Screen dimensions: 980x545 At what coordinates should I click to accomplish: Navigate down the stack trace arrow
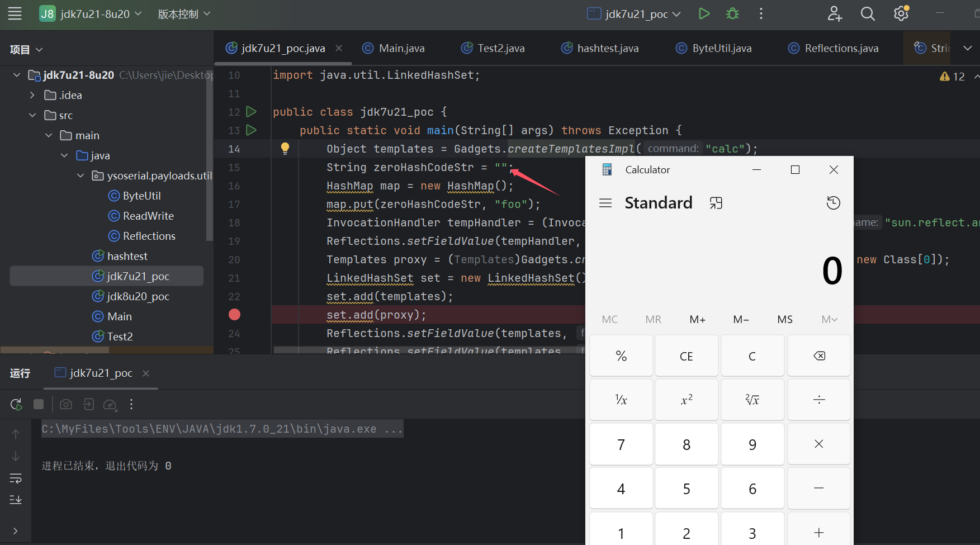16,456
